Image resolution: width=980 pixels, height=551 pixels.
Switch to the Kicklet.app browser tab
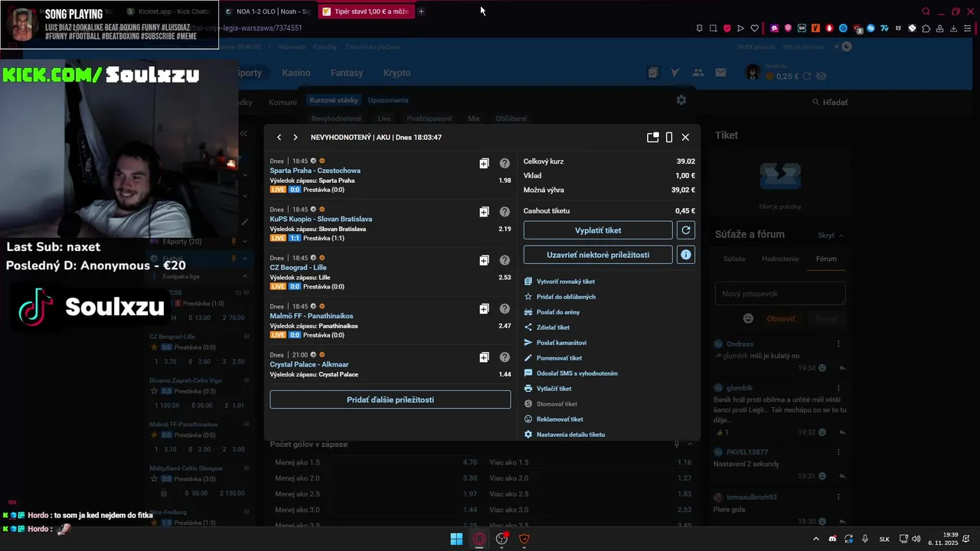click(168, 11)
